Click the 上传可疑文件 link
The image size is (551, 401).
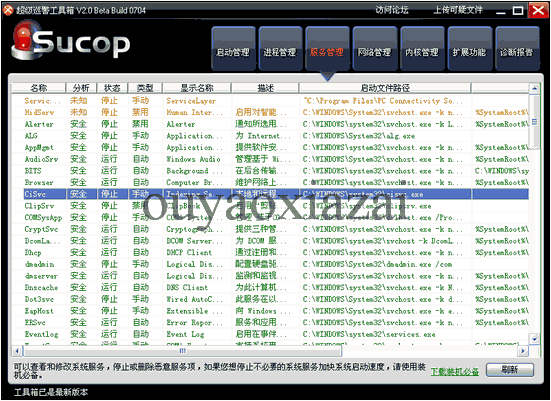click(x=458, y=10)
